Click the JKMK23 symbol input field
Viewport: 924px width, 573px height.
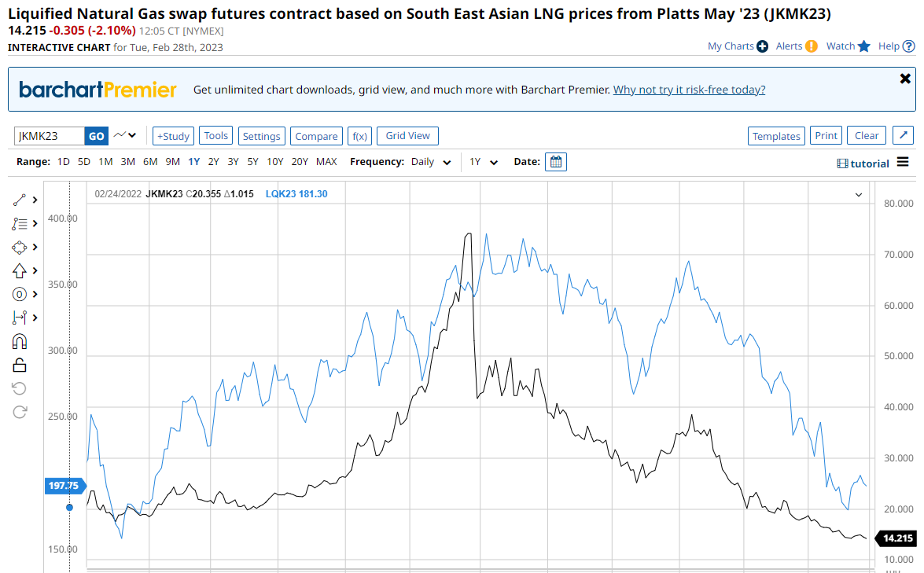click(49, 136)
